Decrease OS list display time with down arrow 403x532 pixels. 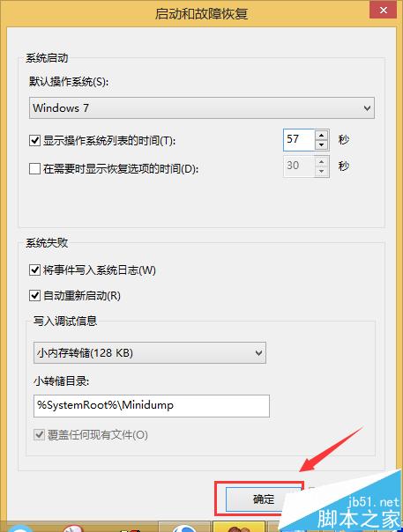point(321,144)
